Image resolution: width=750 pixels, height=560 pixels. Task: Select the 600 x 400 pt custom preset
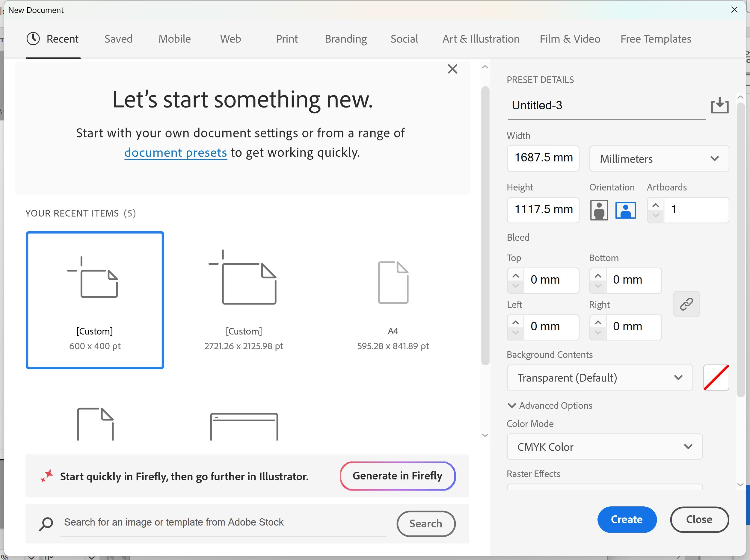click(x=95, y=300)
